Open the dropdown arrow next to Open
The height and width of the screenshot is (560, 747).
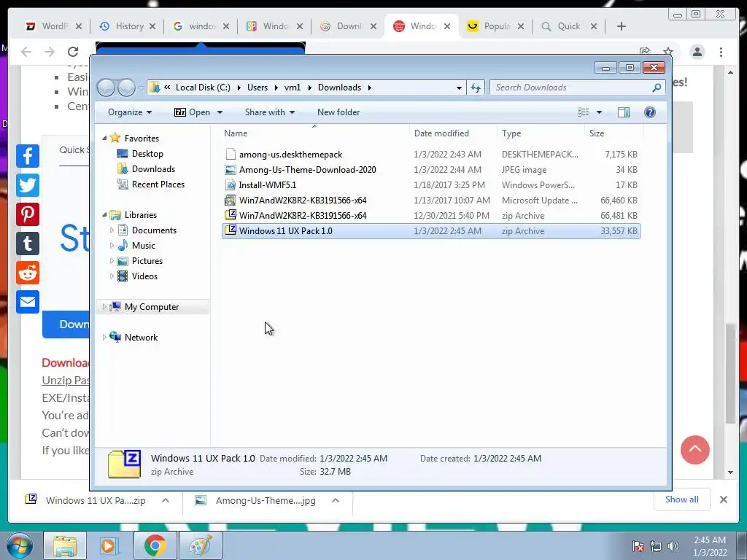220,112
